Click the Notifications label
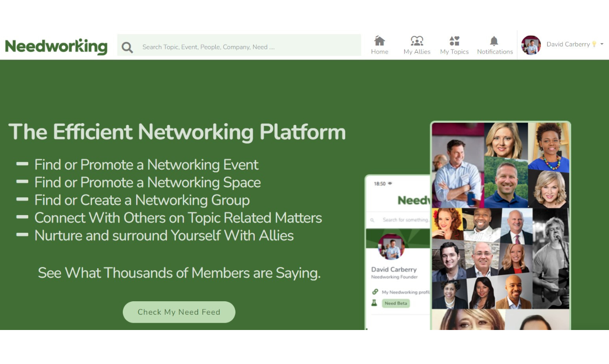The height and width of the screenshot is (364, 609). (x=495, y=52)
